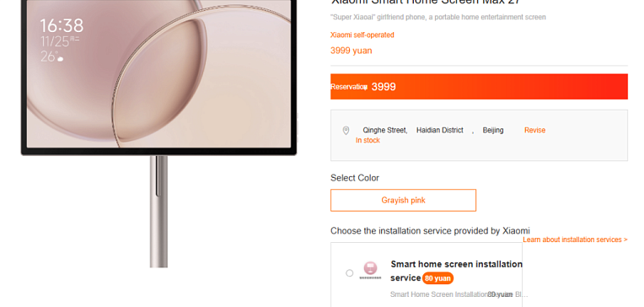The image size is (644, 307).
Task: Click the installation service monitor icon
Action: 370,271
